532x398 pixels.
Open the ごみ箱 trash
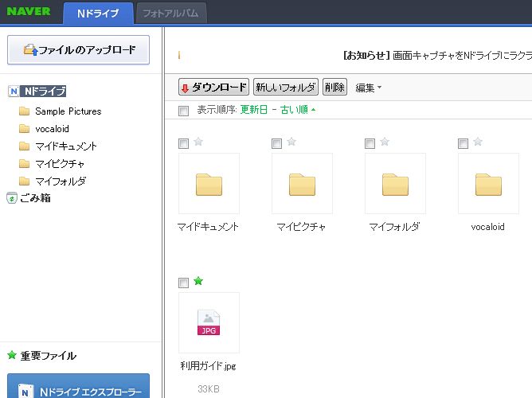(x=35, y=198)
